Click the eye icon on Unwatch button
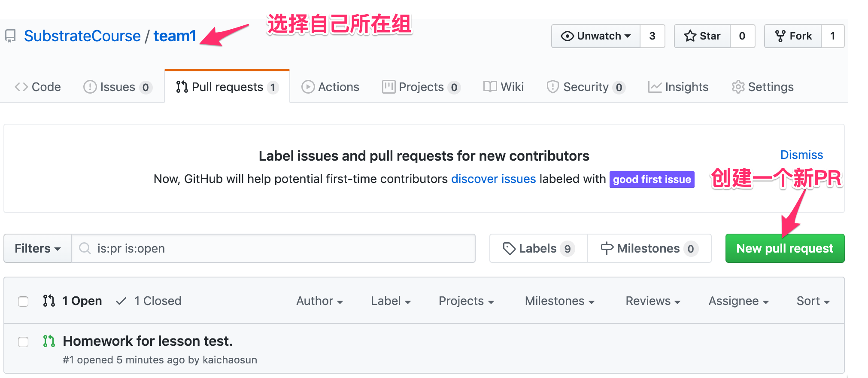Viewport: 868px width, 378px height. [567, 36]
